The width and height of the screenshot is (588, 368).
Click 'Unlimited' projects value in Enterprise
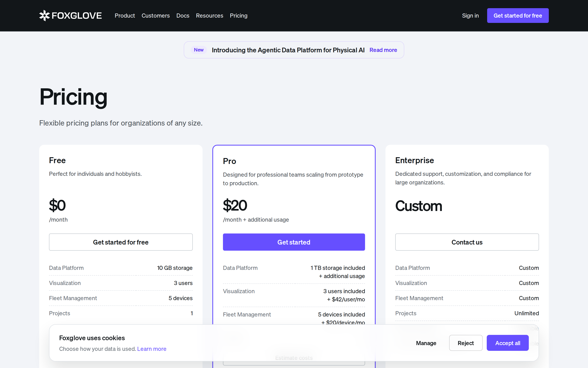(x=526, y=313)
